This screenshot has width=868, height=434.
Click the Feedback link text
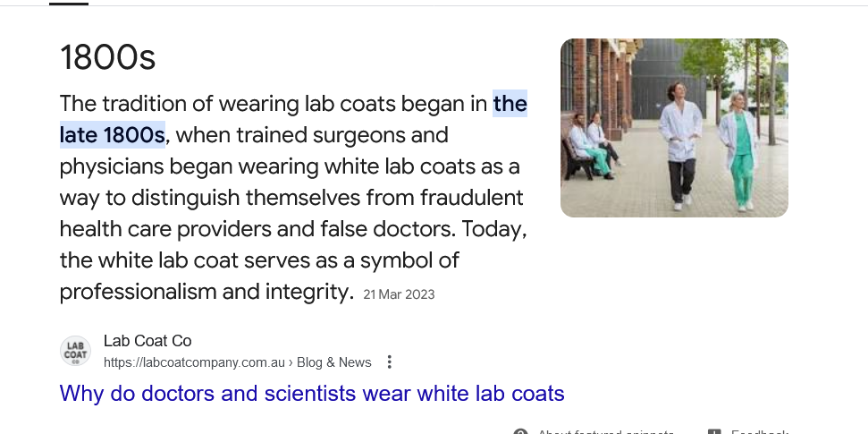click(x=760, y=432)
